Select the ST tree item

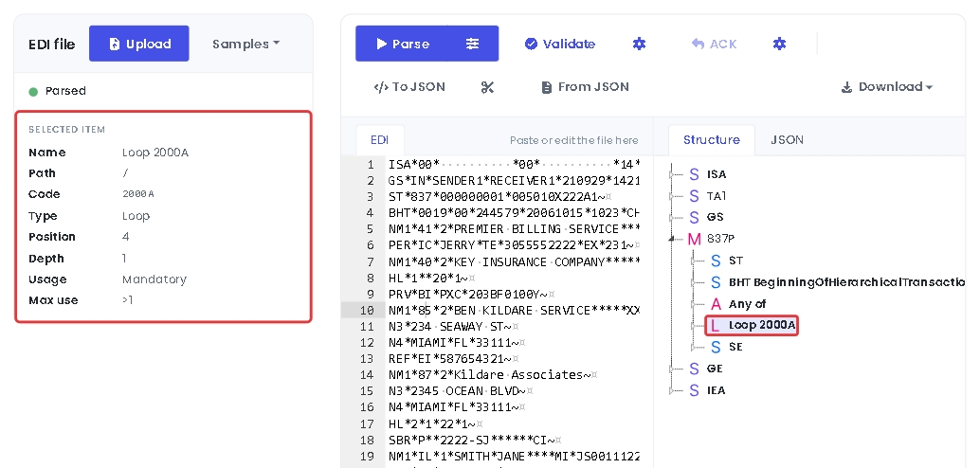(x=735, y=261)
